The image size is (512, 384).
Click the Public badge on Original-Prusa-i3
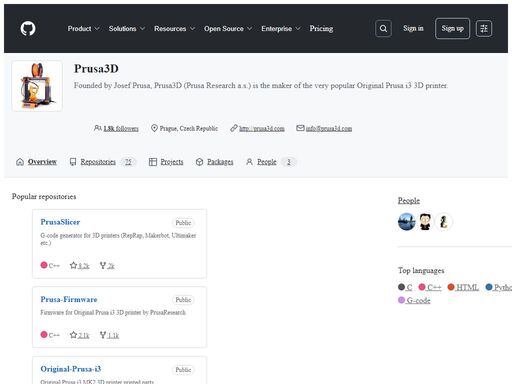coord(183,370)
